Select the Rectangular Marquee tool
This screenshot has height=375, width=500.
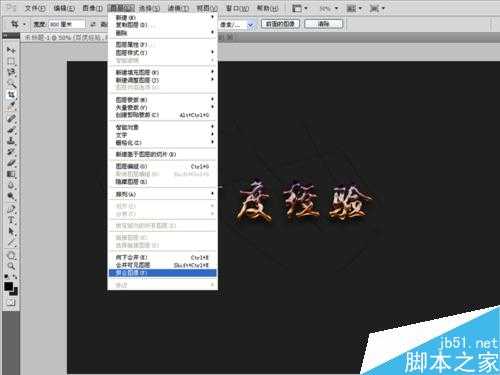click(x=11, y=62)
